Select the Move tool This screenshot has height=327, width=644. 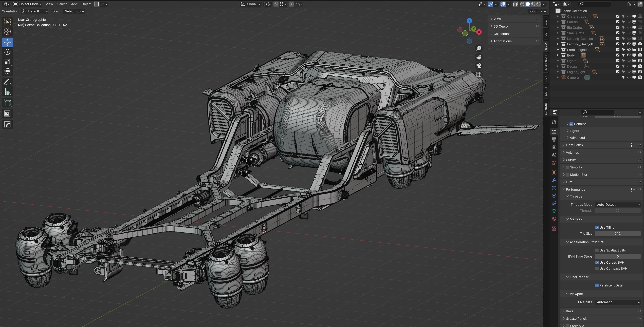[7, 42]
